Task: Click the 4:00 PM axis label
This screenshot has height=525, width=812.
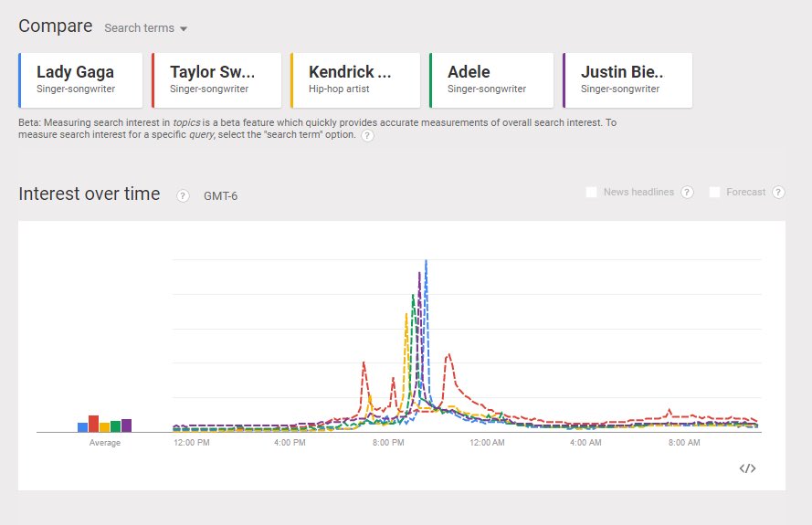Action: [290, 443]
